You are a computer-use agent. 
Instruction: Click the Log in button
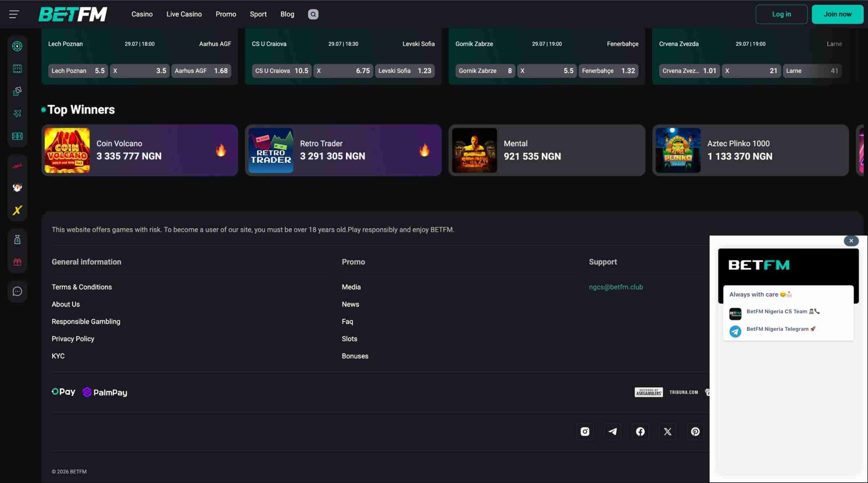pyautogui.click(x=781, y=14)
